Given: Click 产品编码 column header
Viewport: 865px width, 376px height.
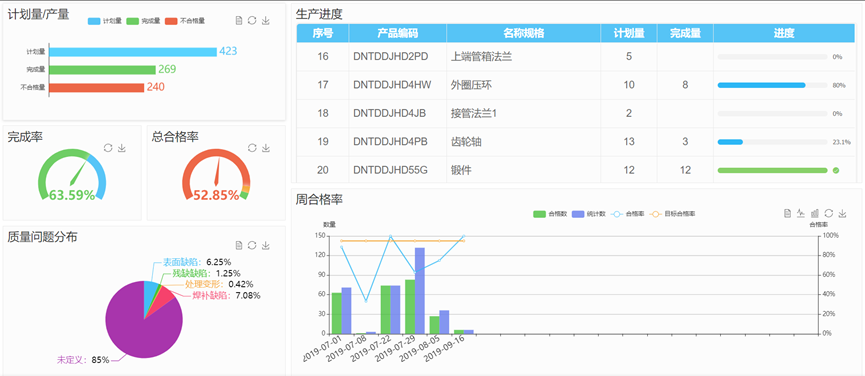Looking at the screenshot, I should pos(398,33).
